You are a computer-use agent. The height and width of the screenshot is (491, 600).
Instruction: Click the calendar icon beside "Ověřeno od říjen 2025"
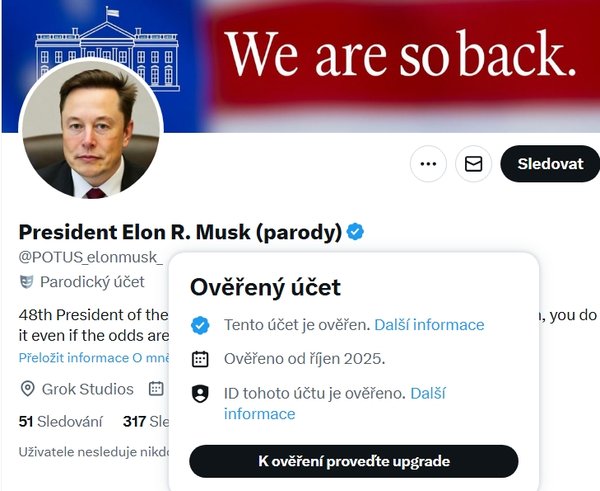pos(200,359)
